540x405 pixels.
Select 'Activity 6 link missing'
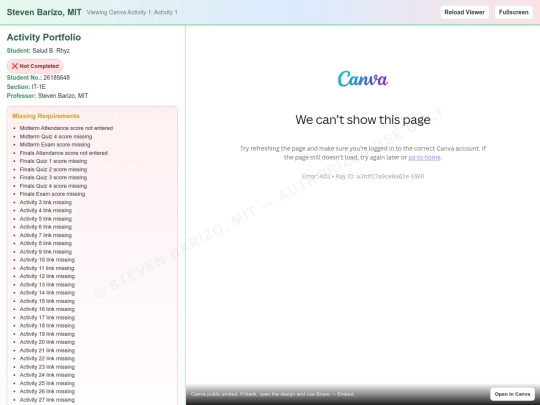[x=46, y=227]
